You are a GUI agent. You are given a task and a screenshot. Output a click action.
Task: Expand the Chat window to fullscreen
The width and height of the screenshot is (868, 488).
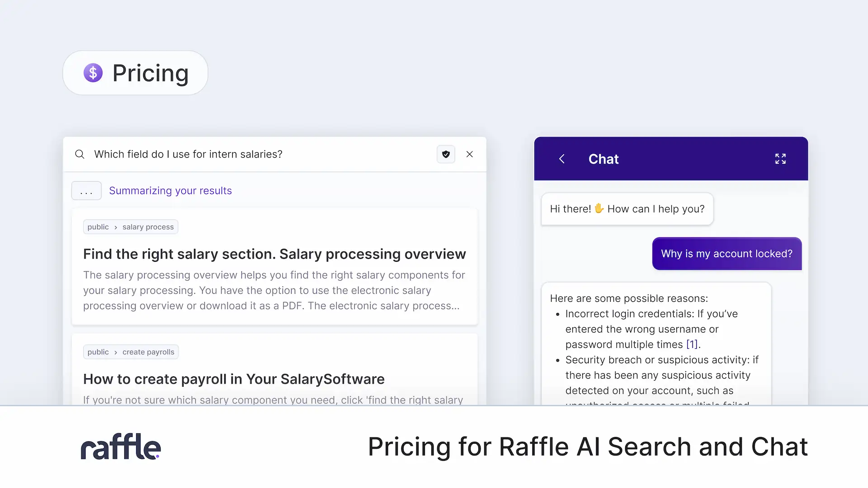pyautogui.click(x=780, y=159)
